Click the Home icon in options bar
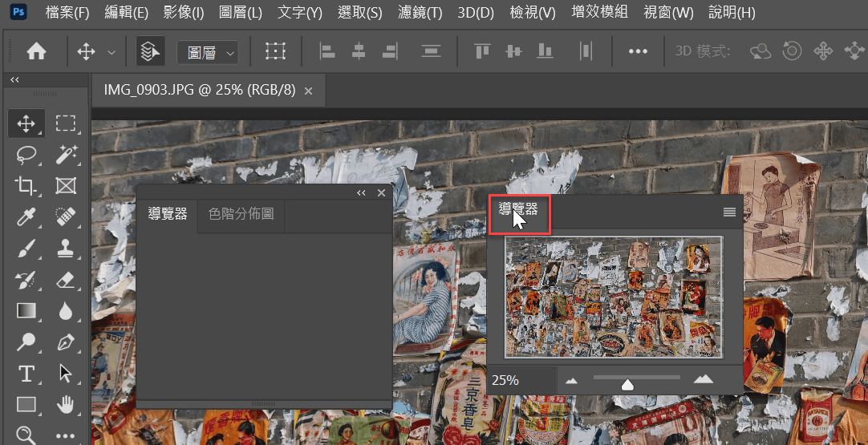The width and height of the screenshot is (868, 445). tap(37, 51)
